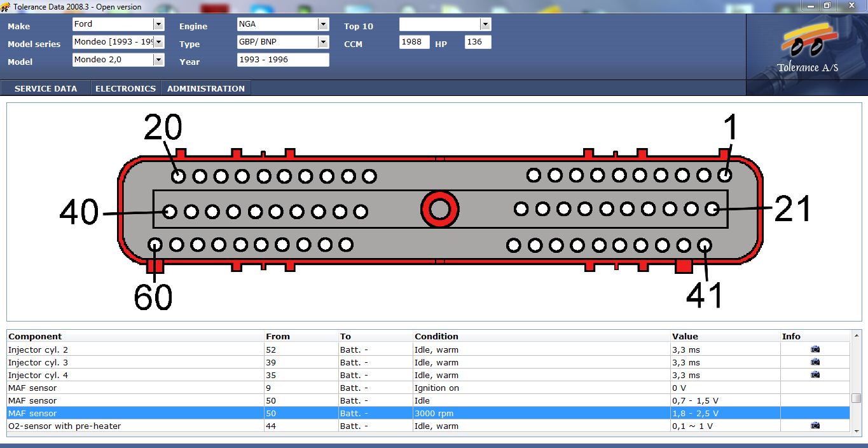
Task: Select the 'Injector cyl. 2' component cell
Action: pos(135,350)
